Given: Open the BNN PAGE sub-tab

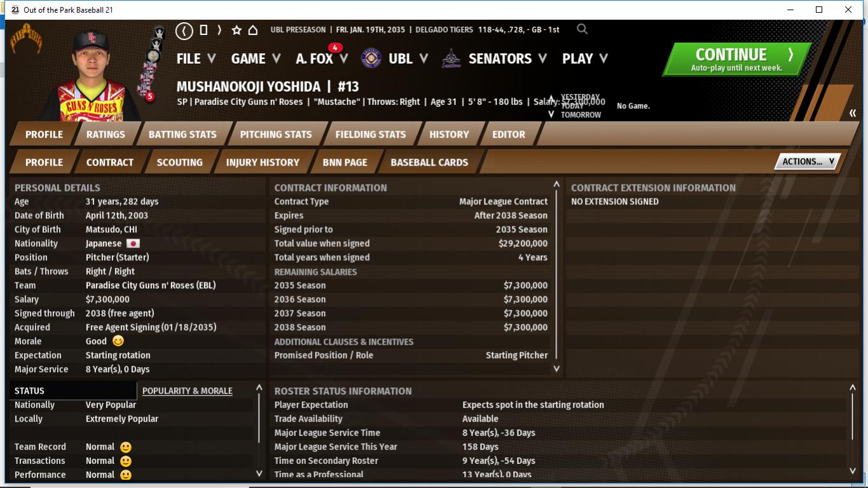Looking at the screenshot, I should tap(345, 162).
